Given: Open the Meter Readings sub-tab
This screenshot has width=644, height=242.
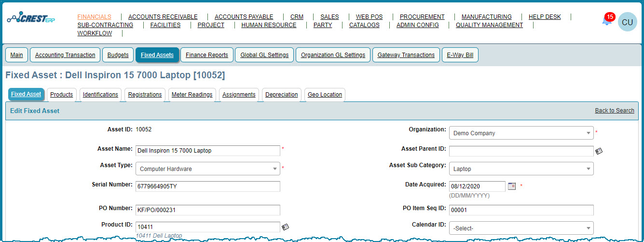Looking at the screenshot, I should pyautogui.click(x=192, y=95).
